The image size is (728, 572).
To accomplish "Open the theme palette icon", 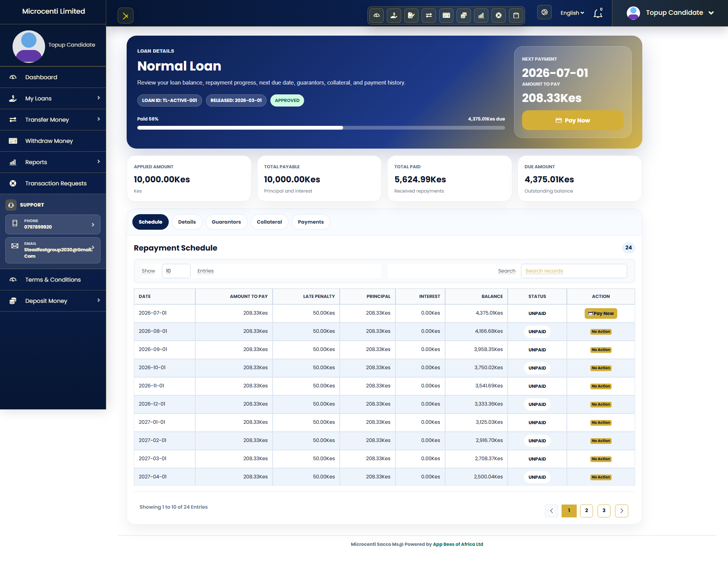I will click(544, 13).
